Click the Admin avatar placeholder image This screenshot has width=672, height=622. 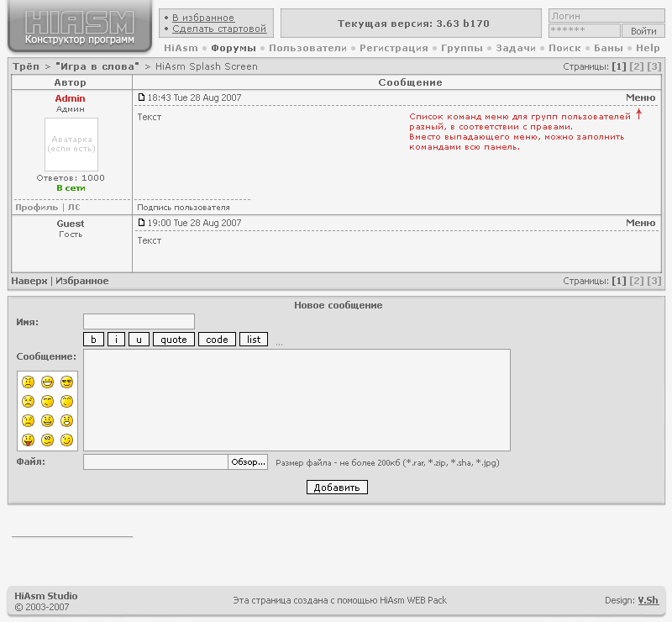[x=71, y=145]
